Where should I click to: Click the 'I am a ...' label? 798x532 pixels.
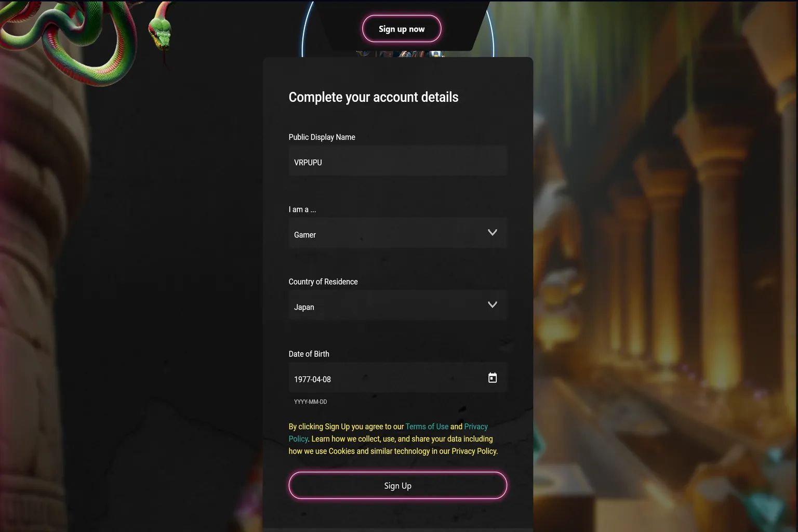pyautogui.click(x=302, y=209)
